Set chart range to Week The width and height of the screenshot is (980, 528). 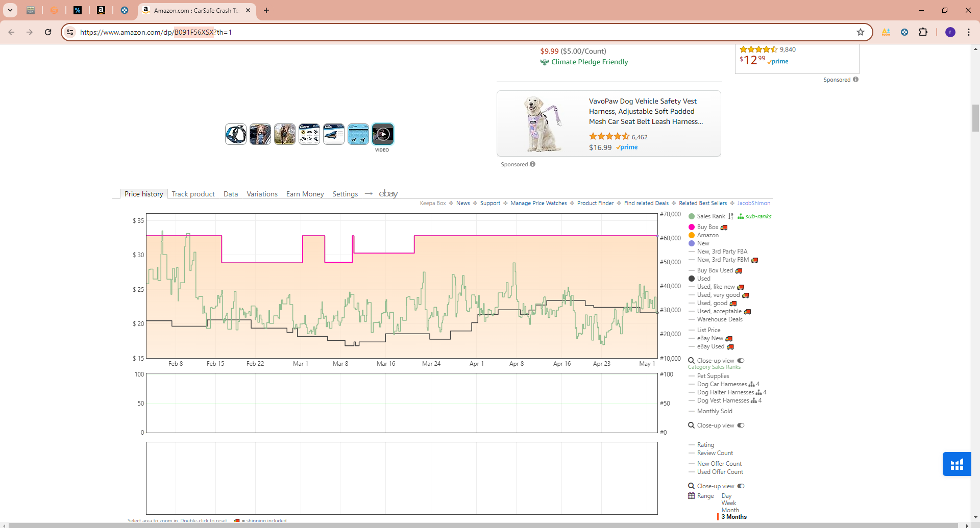pyautogui.click(x=728, y=503)
